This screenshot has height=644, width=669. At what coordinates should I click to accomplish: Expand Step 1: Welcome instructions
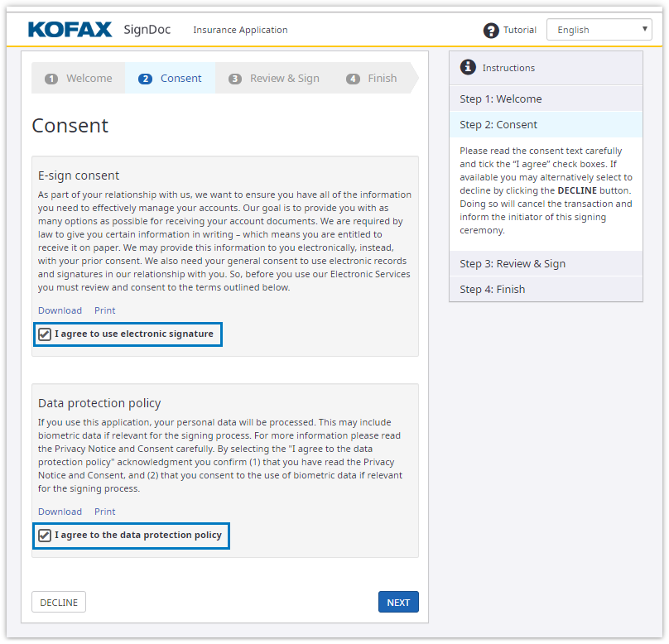pos(546,99)
